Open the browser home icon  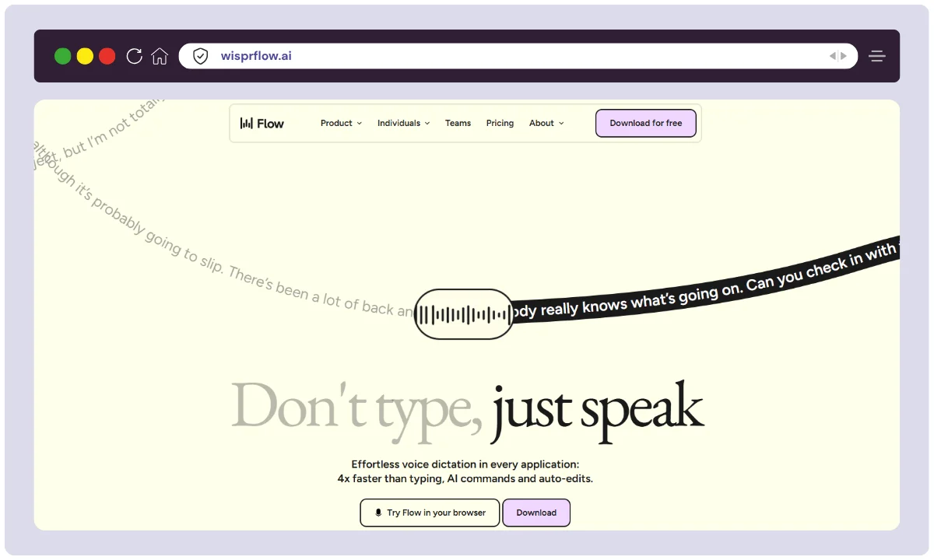160,56
